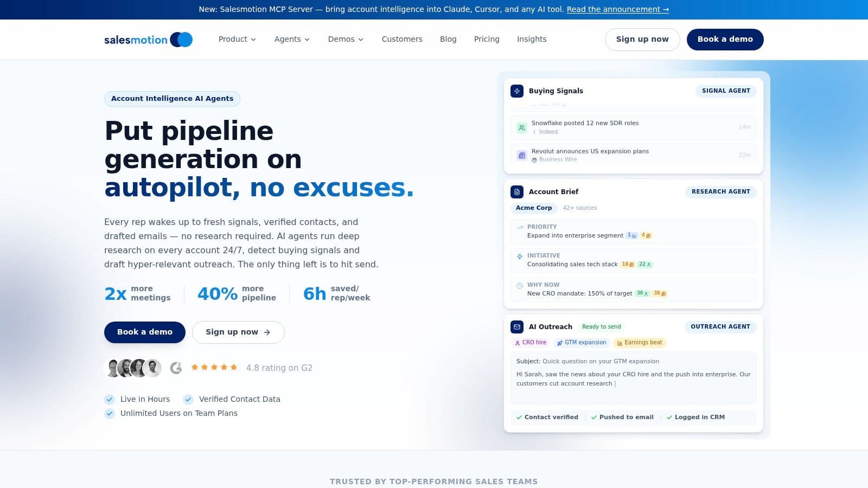
Task: Click the Contact verified checkmark
Action: pos(519,417)
